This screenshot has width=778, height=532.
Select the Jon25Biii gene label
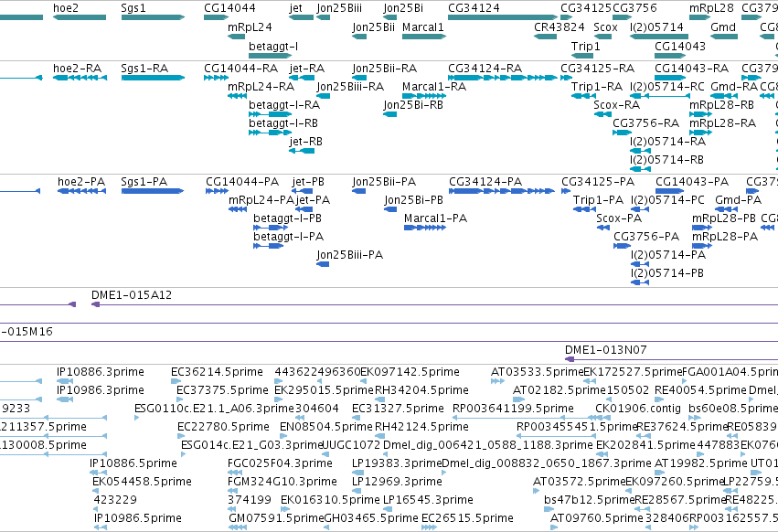point(339,8)
